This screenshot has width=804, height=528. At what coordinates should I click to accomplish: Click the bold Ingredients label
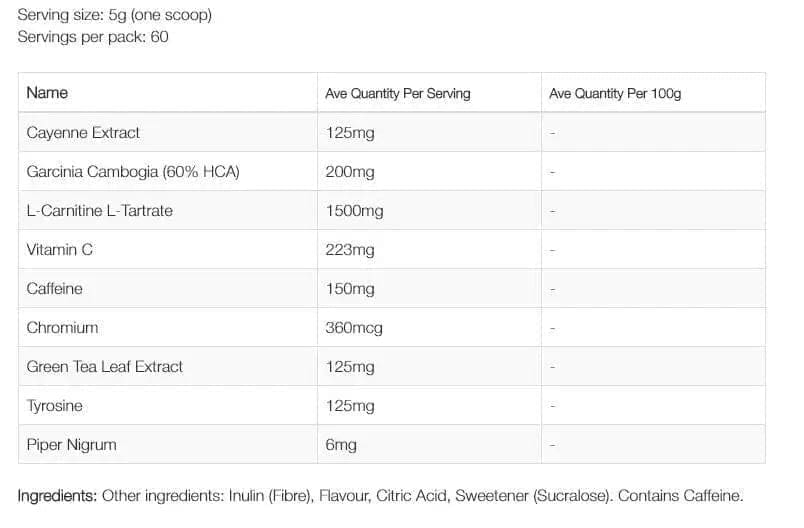(57, 496)
